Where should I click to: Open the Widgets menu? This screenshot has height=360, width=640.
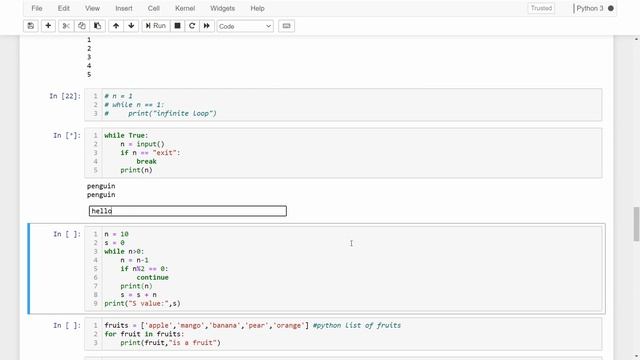[222, 8]
